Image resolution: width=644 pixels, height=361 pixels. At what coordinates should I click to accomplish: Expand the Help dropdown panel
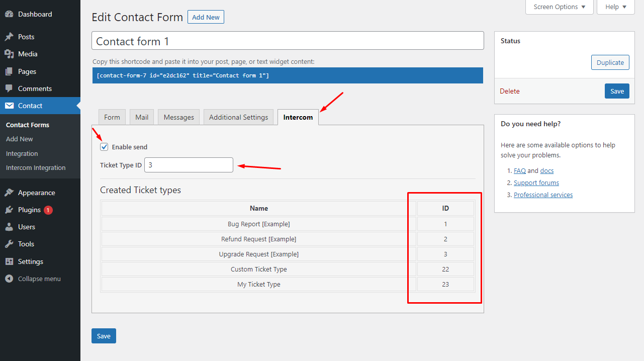click(x=616, y=7)
